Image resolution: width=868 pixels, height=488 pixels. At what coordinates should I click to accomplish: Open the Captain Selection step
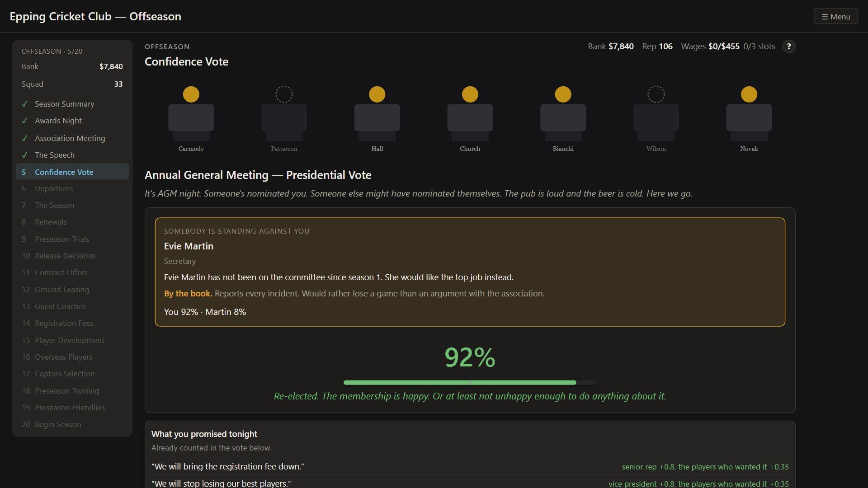72,374
